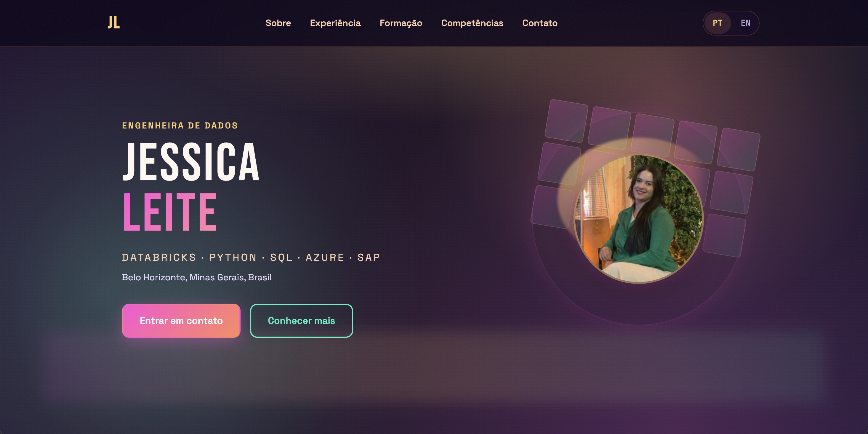Click the AZURE skill text
Image resolution: width=868 pixels, height=434 pixels.
point(325,257)
